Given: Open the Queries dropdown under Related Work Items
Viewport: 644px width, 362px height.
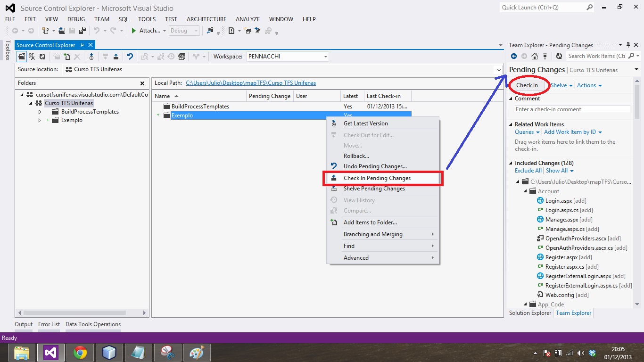Looking at the screenshot, I should (x=527, y=132).
